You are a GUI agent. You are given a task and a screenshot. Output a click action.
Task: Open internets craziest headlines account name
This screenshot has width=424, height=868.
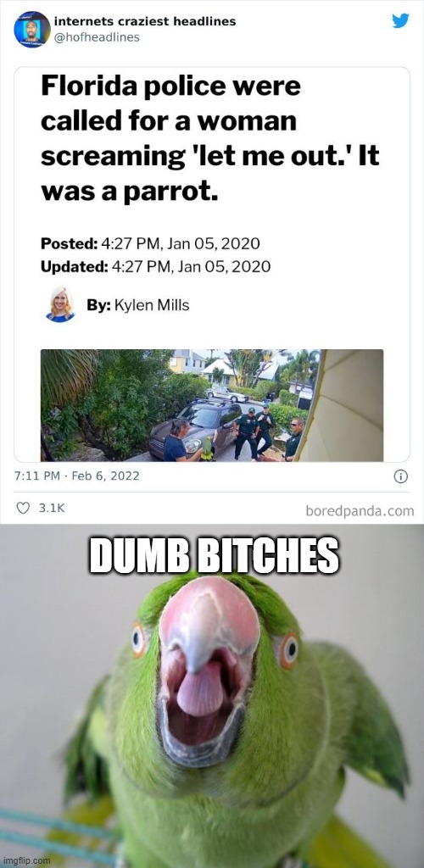click(145, 21)
